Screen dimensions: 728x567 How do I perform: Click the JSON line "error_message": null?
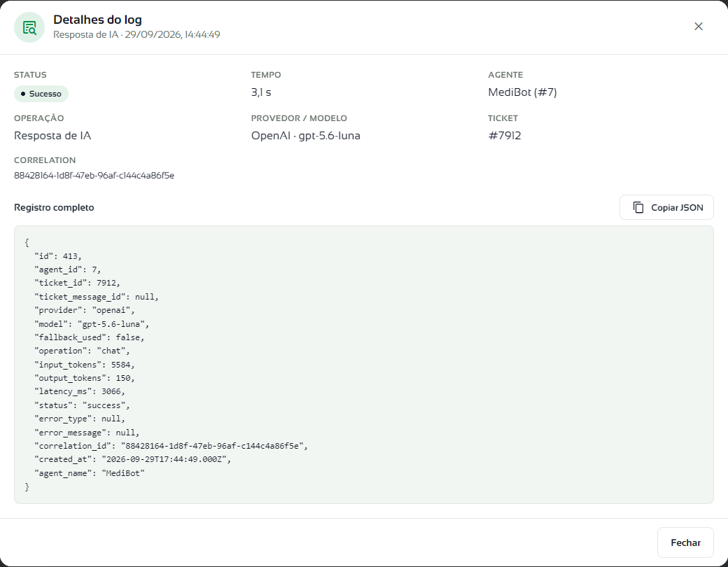click(x=87, y=433)
